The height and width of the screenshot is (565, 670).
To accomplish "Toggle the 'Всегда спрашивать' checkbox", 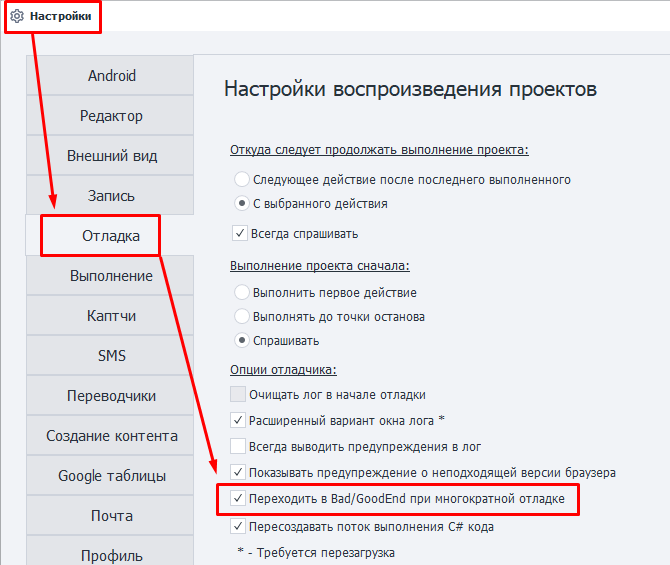I will coord(239,234).
